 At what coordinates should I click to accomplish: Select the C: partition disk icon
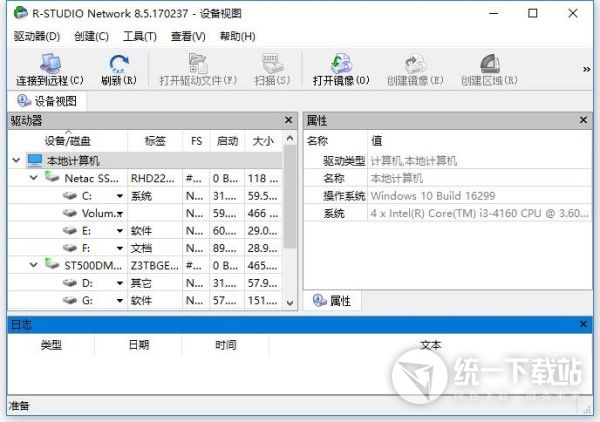click(x=70, y=196)
